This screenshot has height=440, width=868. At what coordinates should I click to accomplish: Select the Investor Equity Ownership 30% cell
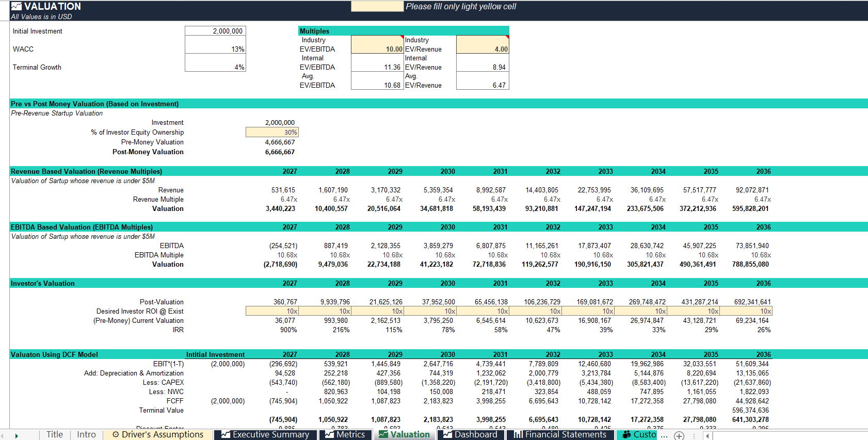(x=272, y=132)
